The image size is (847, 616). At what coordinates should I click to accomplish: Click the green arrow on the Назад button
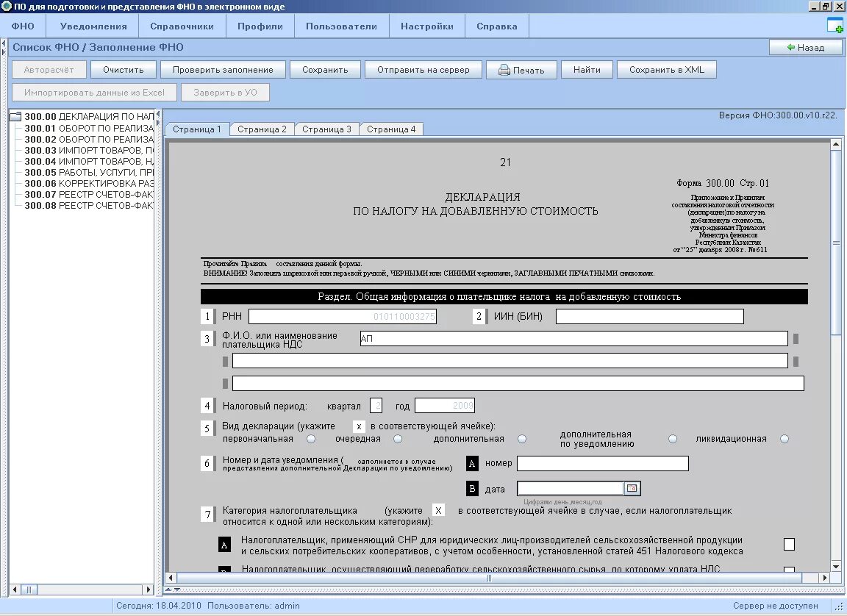[791, 48]
